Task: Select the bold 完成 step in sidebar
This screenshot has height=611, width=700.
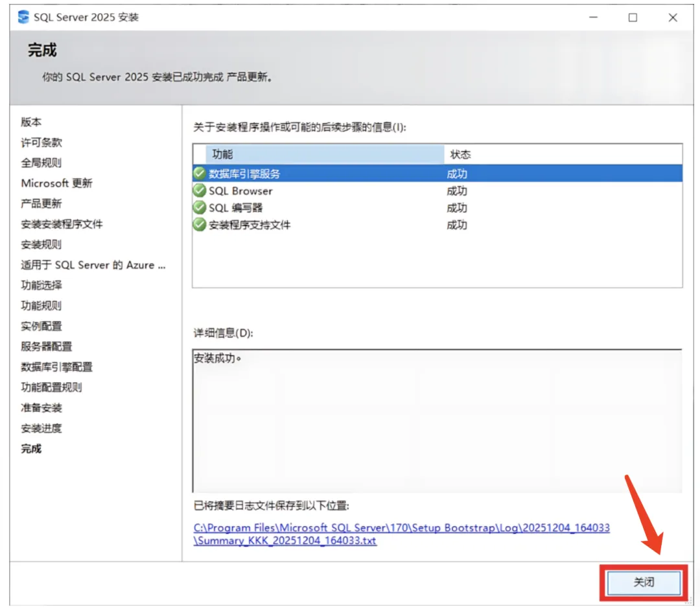Action: (31, 449)
